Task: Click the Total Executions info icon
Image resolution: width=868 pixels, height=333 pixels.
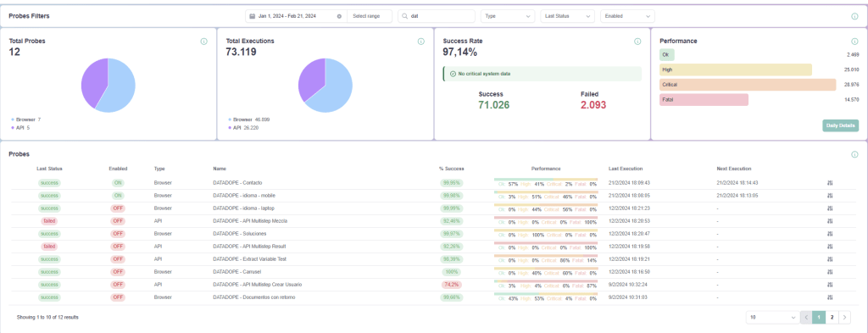Action: point(420,42)
